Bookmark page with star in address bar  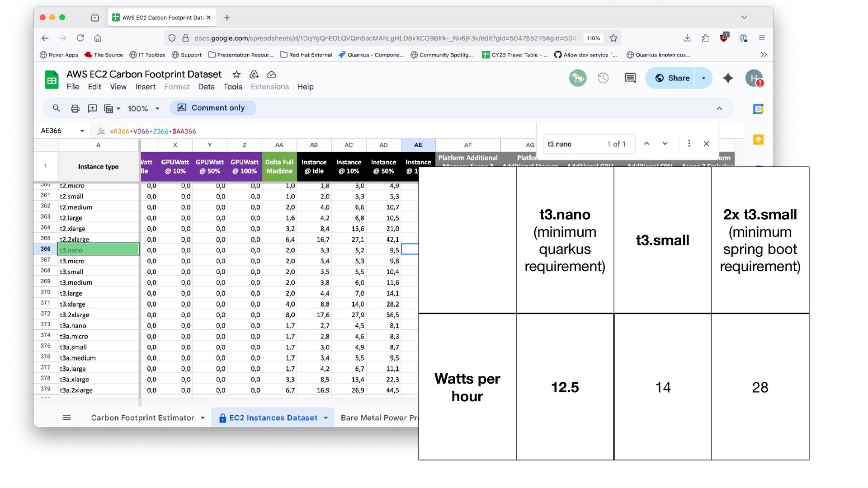(613, 38)
